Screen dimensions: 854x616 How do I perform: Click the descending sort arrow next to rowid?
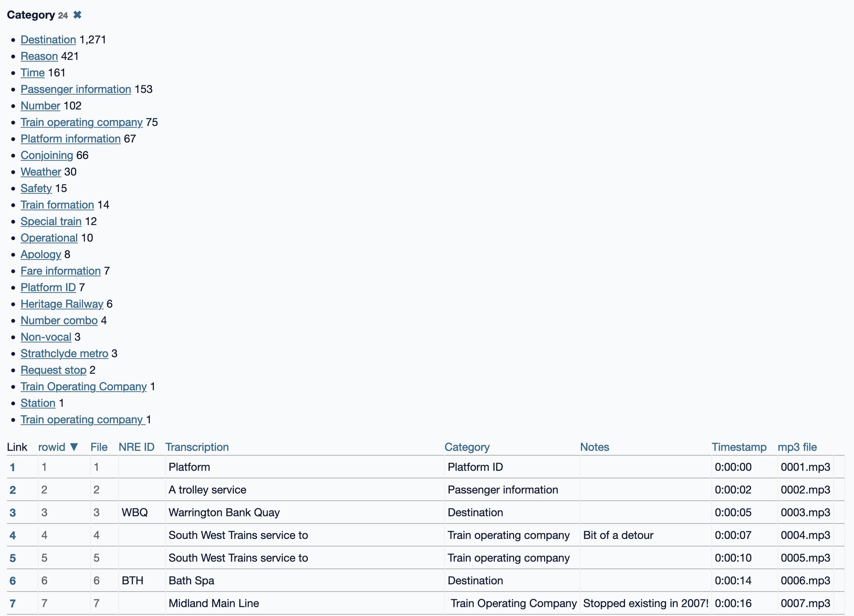74,447
